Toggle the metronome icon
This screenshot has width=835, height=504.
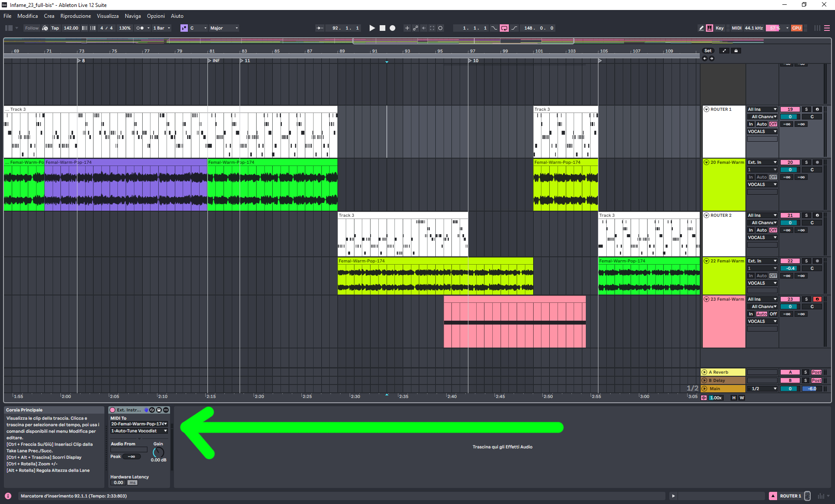point(140,28)
